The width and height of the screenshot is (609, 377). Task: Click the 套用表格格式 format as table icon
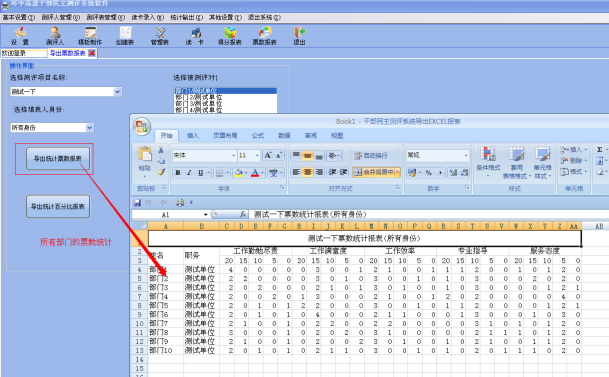[517, 163]
